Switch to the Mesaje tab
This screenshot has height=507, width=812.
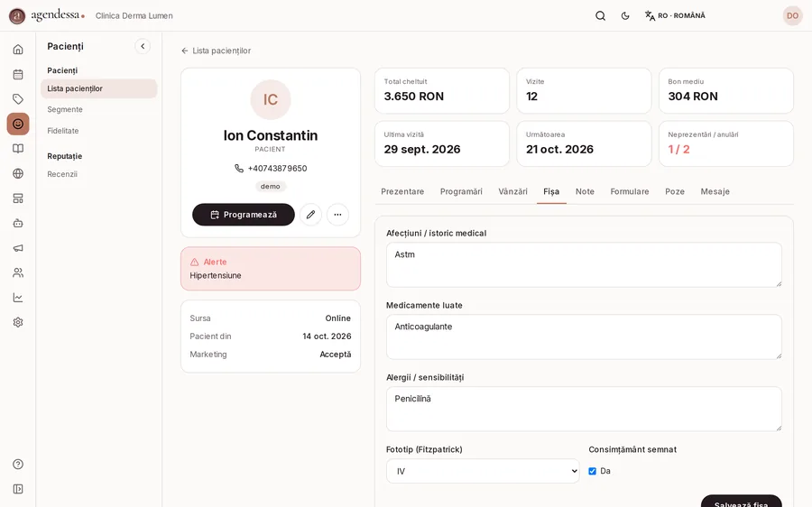(715, 191)
